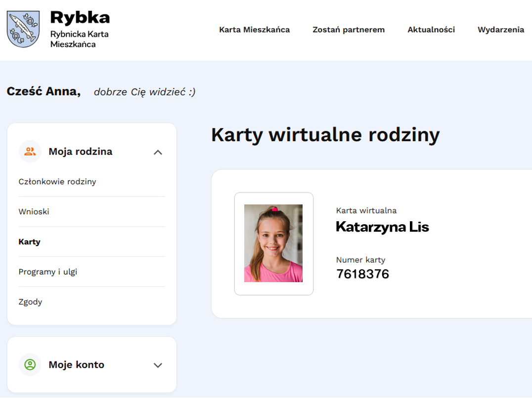
Task: Open Członkowie rodziny sidebar link
Action: point(57,182)
